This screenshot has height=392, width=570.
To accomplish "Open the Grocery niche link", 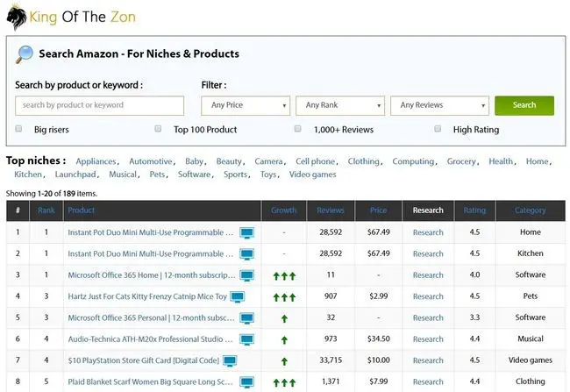I will (x=461, y=161).
